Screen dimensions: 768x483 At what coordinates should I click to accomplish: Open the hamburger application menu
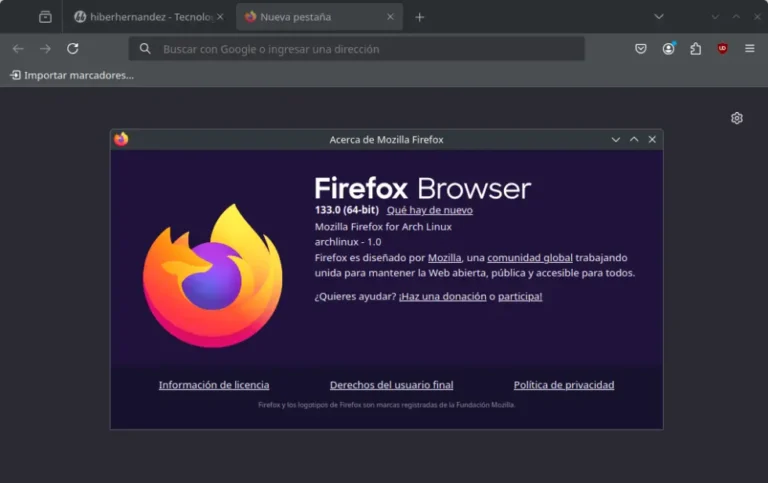pyautogui.click(x=749, y=48)
